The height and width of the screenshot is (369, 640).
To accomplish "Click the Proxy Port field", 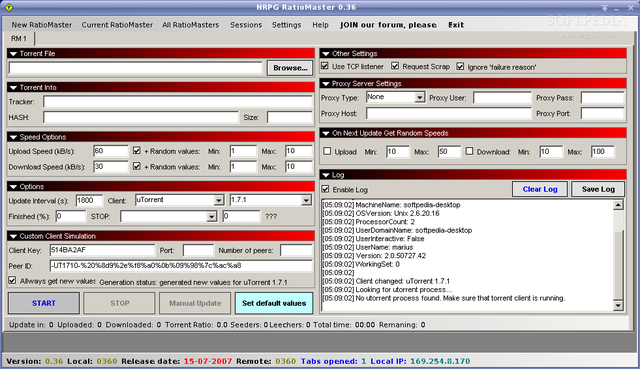I will tap(602, 113).
